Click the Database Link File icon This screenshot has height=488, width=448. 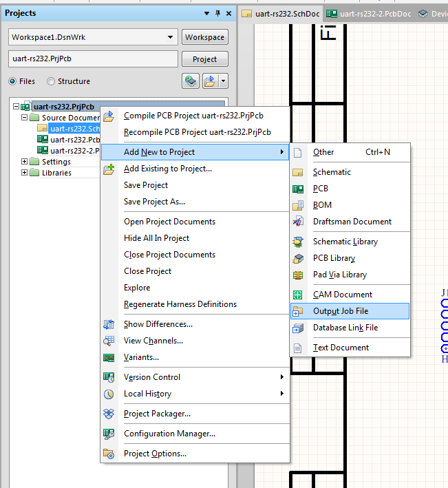click(298, 328)
